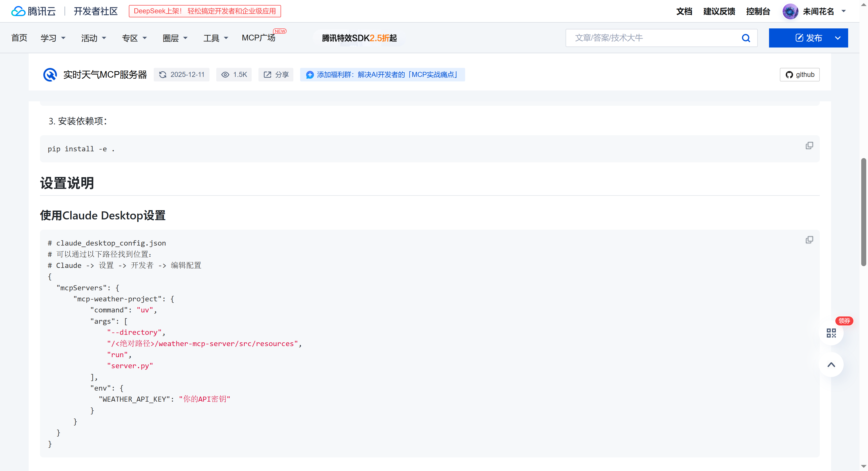The width and height of the screenshot is (868, 471).
Task: Expand the user account dropdown arrow
Action: [844, 11]
